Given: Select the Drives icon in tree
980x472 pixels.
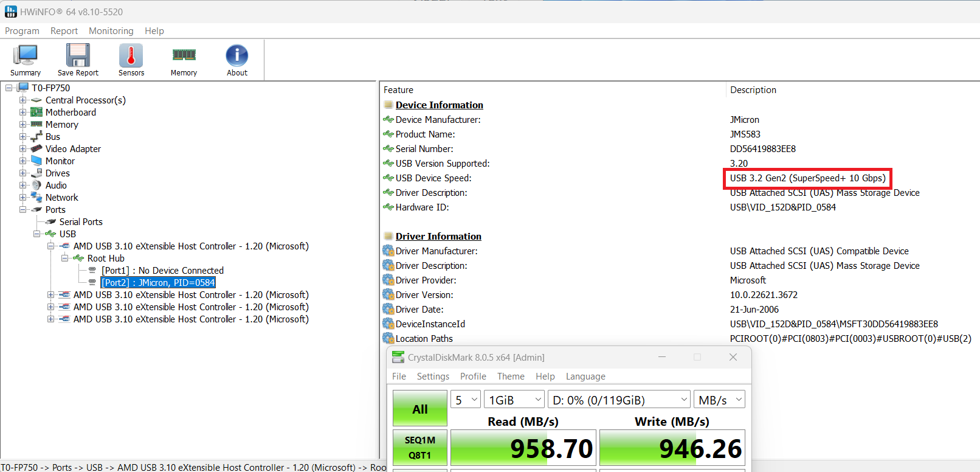Looking at the screenshot, I should click(x=36, y=173).
